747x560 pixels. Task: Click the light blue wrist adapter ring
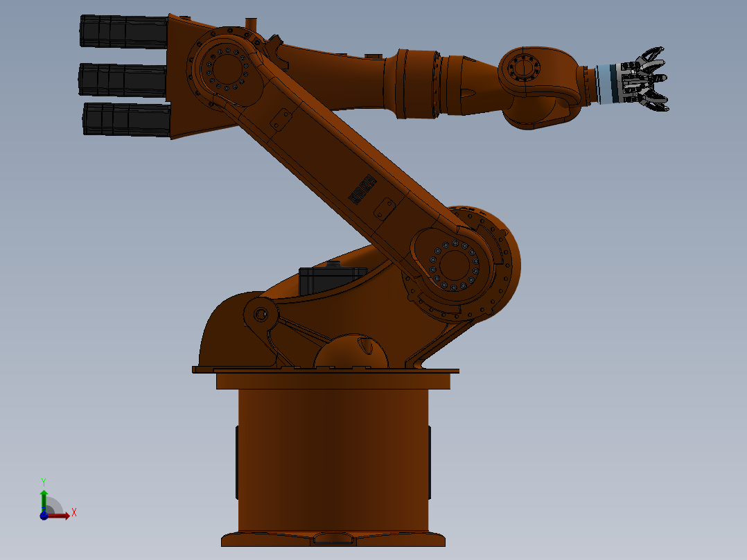(605, 83)
